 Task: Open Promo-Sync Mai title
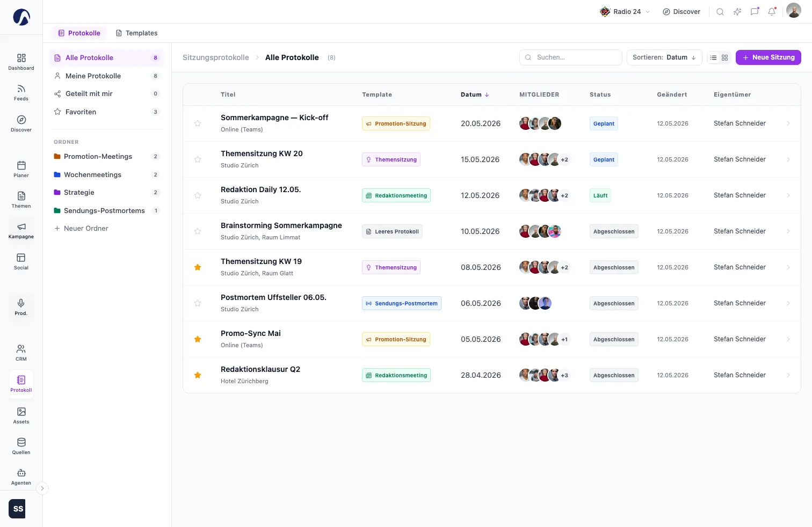250,333
